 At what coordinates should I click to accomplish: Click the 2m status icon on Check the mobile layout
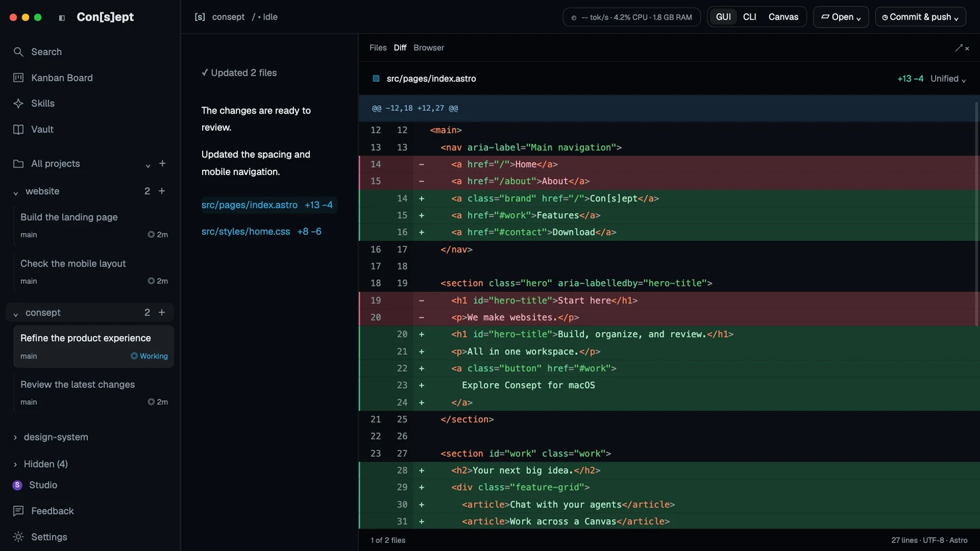tap(151, 281)
